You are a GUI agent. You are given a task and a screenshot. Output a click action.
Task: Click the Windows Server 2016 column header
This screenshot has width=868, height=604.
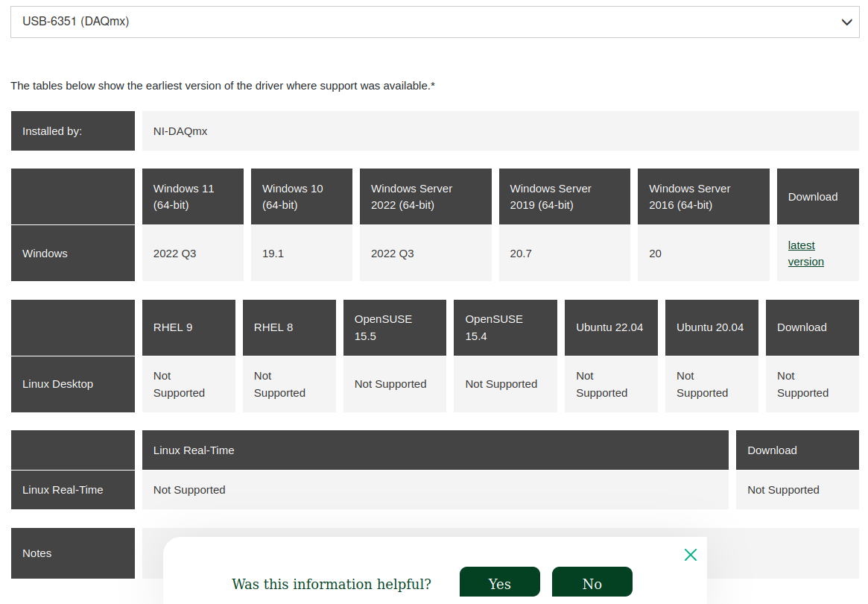[703, 197]
